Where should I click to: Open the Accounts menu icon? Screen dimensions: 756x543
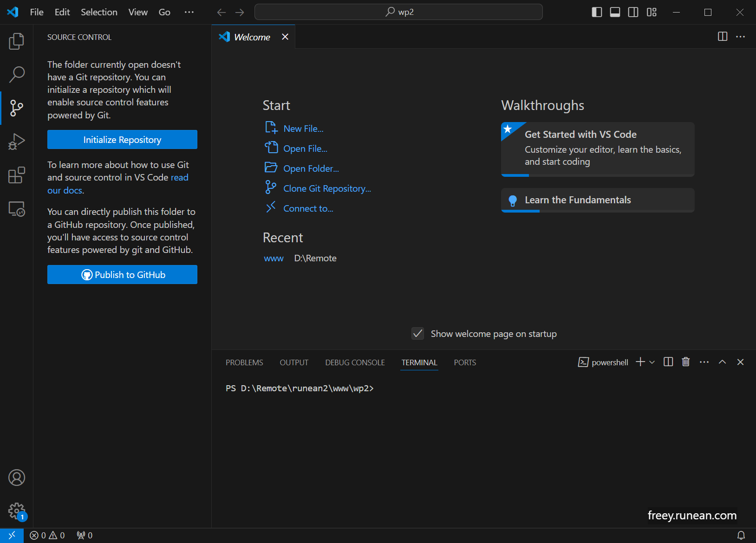(x=17, y=478)
